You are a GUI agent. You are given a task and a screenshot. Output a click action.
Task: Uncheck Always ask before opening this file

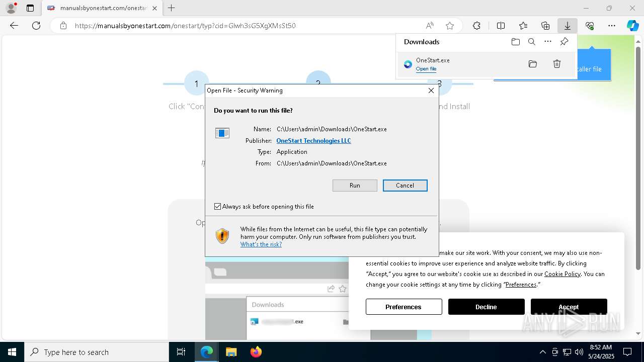click(x=217, y=207)
